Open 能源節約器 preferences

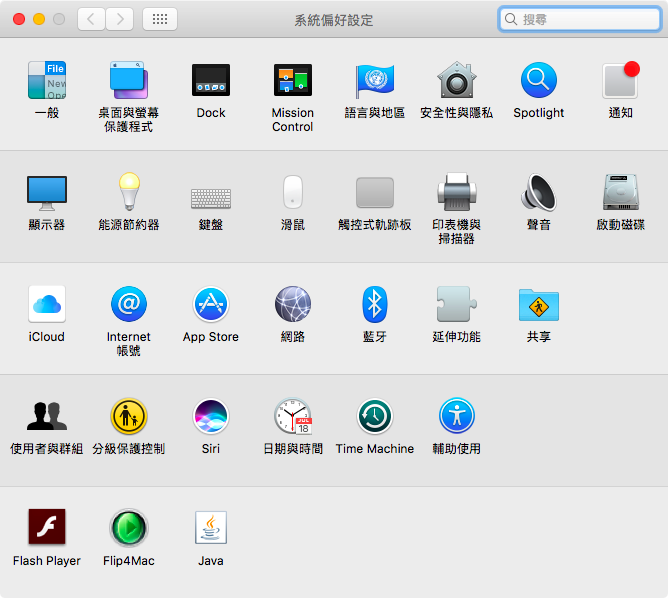(x=129, y=192)
